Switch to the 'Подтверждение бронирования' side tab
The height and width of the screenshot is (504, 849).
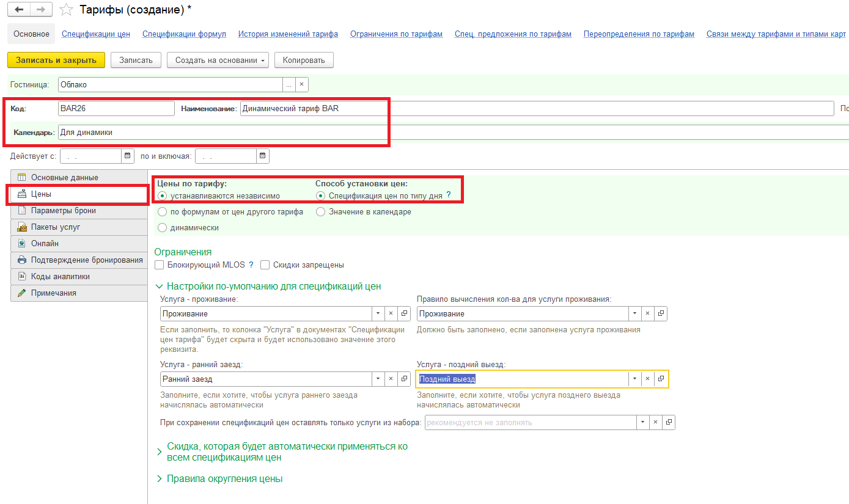(x=79, y=260)
